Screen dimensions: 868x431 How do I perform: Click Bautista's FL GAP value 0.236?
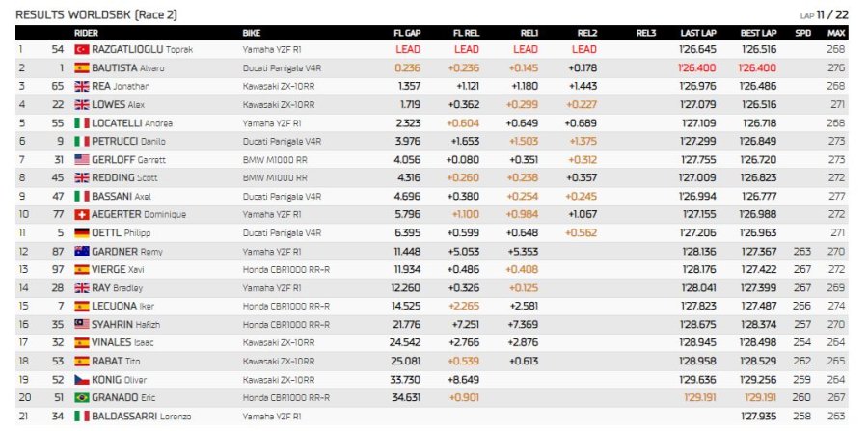tap(407, 68)
